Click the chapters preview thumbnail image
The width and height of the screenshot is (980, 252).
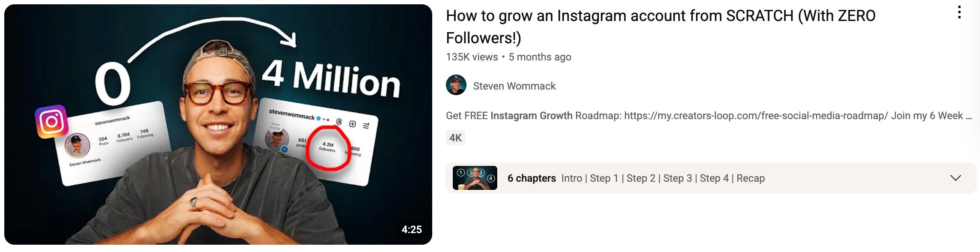point(475,178)
